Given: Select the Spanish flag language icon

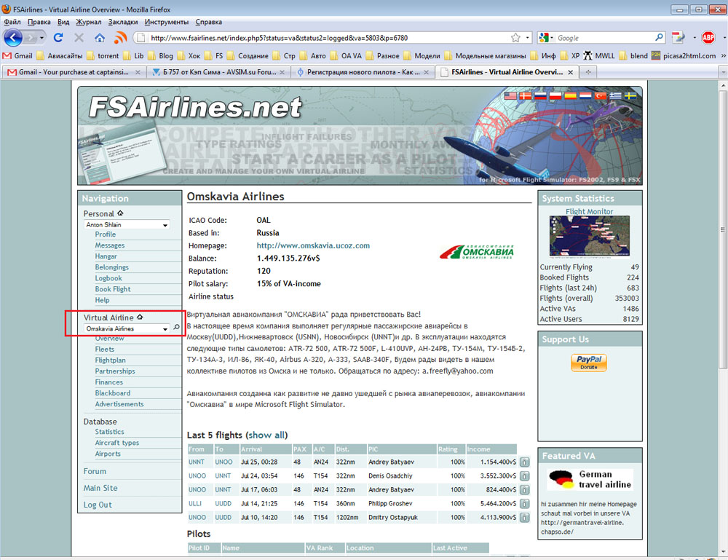Looking at the screenshot, I should 570,95.
